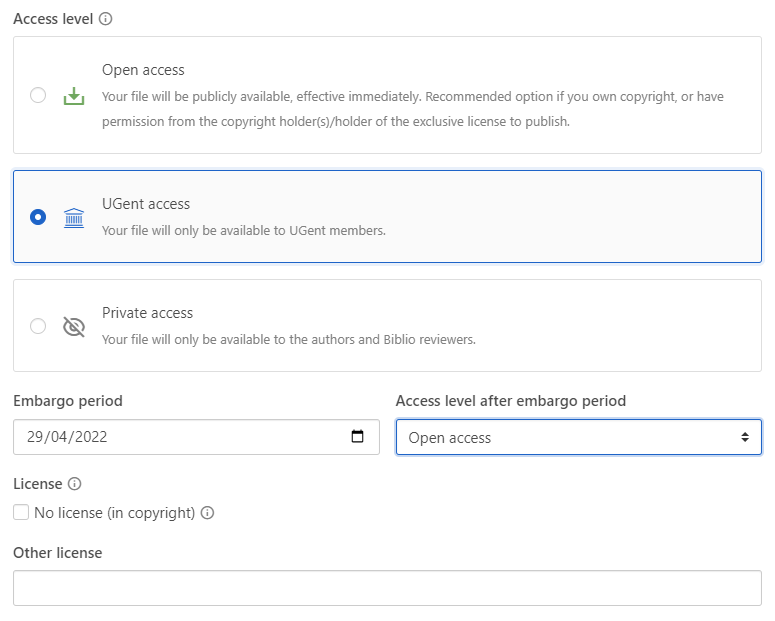Select the Open access radio button
Image resolution: width=775 pixels, height=621 pixels.
pyautogui.click(x=38, y=95)
